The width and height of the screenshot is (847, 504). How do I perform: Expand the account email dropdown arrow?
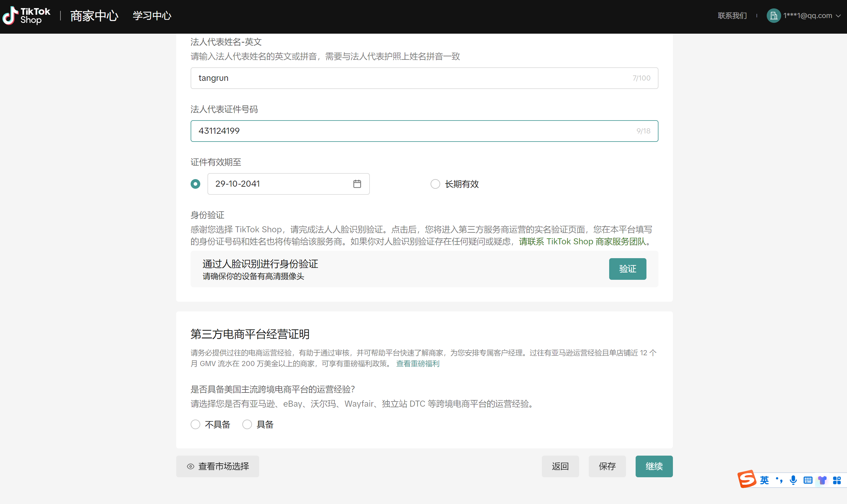(x=838, y=16)
